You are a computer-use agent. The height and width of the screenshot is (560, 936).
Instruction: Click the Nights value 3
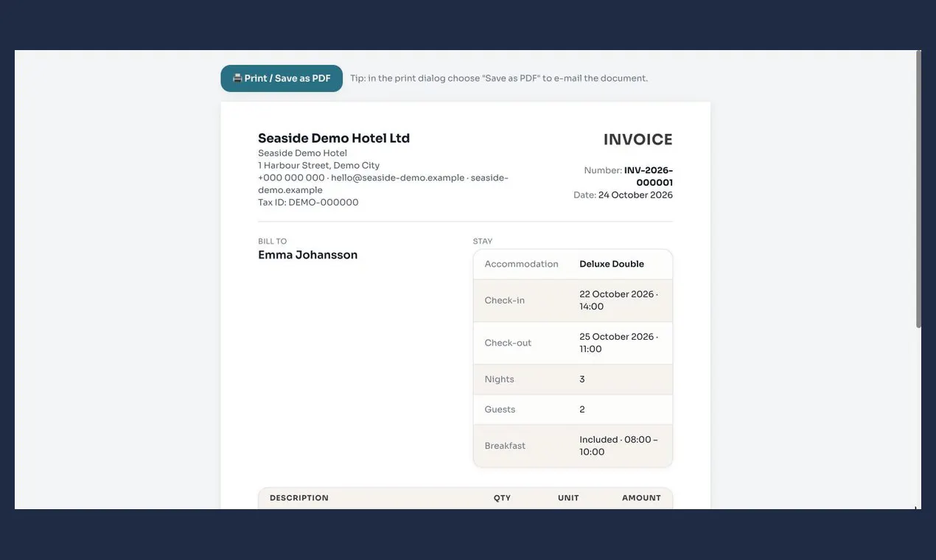[582, 379]
